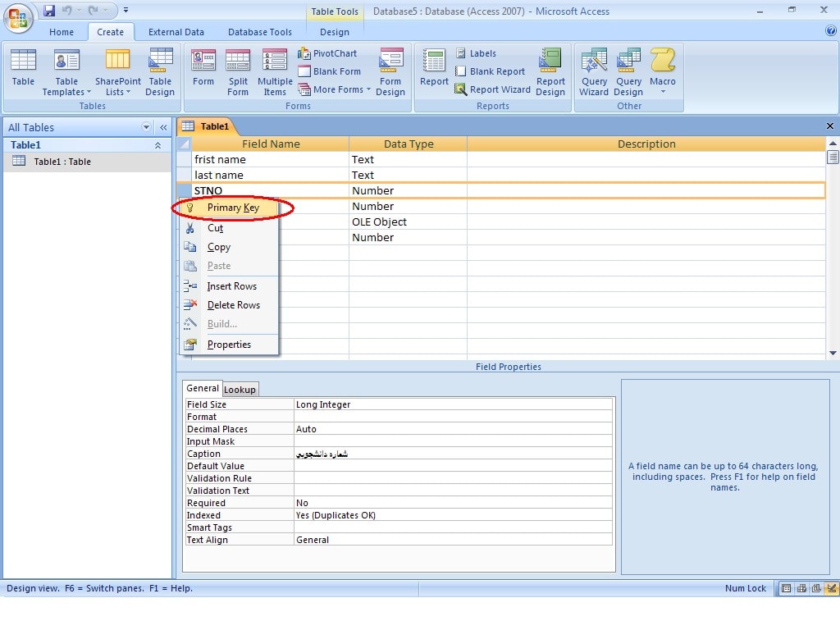
Task: Click the Indexed value Yes (Duplicates OK)
Action: tap(453, 515)
